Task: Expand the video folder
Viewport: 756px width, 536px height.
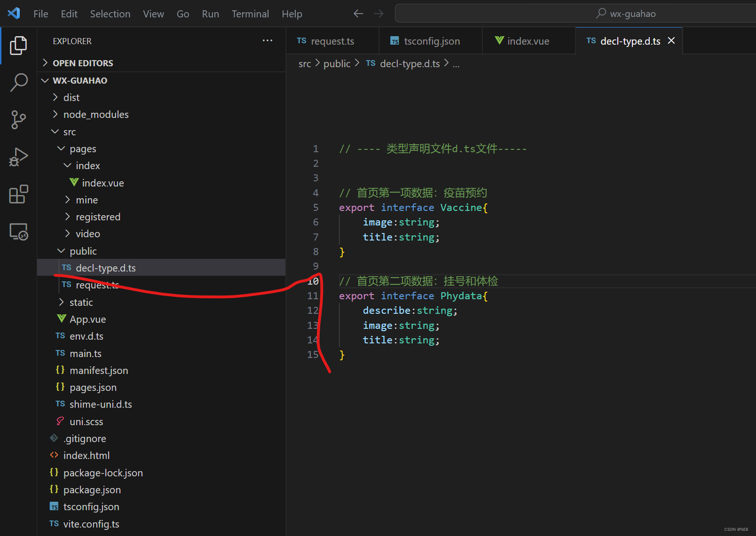Action: tap(67, 233)
